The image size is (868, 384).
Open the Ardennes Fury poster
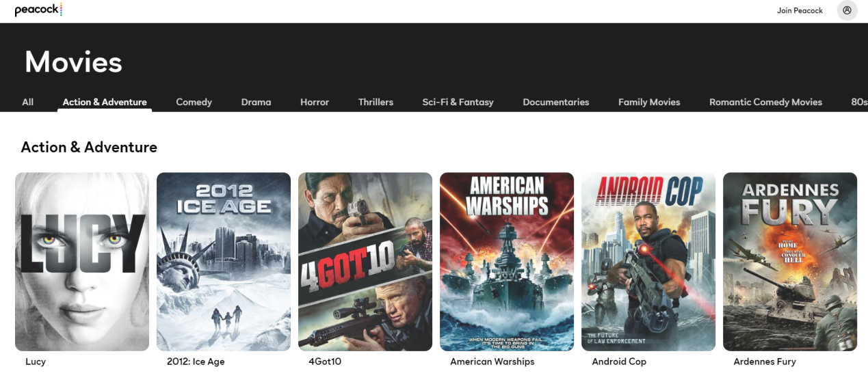tap(790, 262)
